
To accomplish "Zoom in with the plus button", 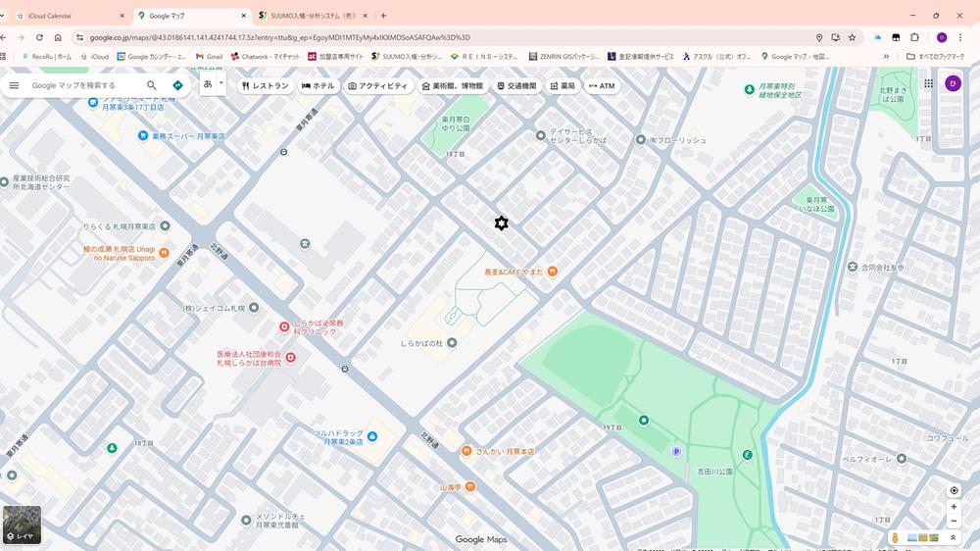I will (x=954, y=507).
